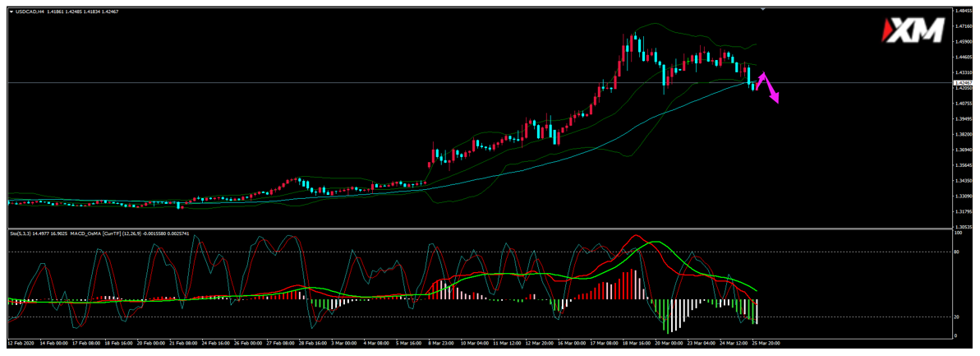980x356 pixels.
Task: Click the chart shift triangle marker at top
Action: (x=765, y=8)
